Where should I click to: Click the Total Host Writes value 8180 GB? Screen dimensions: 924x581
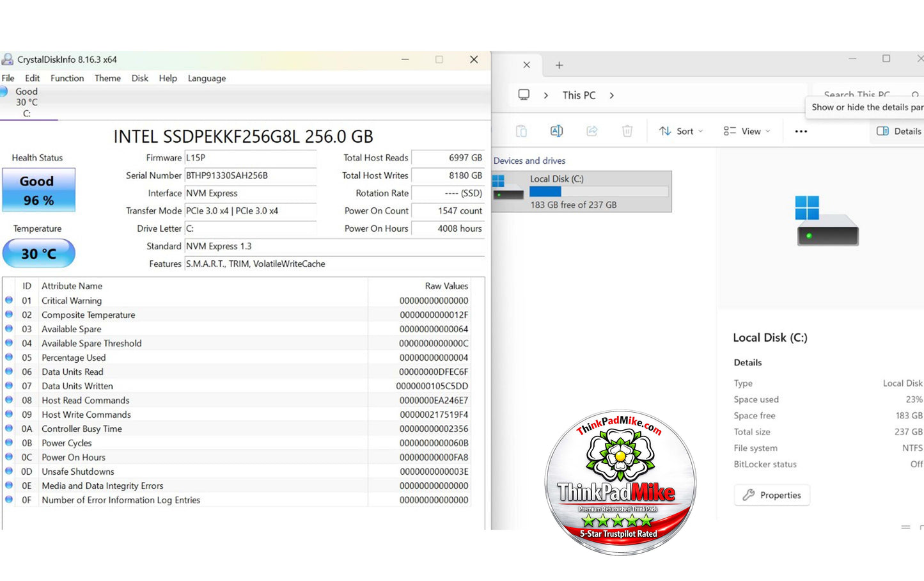pos(448,175)
